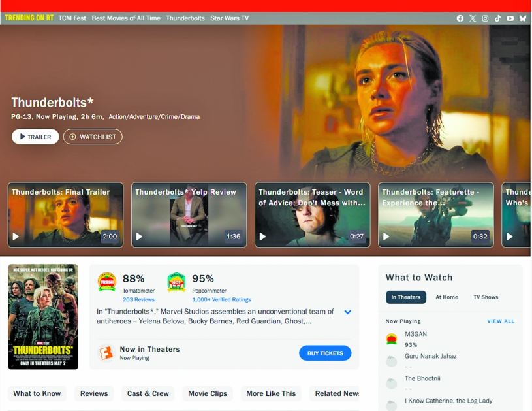Switch to the At Home tab
The image size is (532, 411).
(446, 297)
